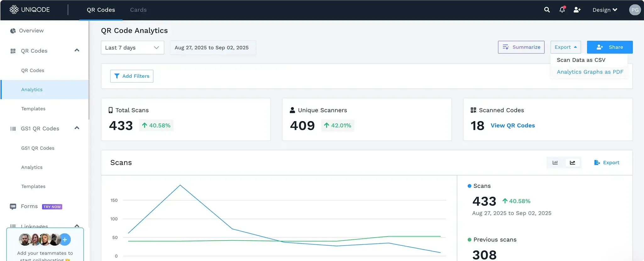This screenshot has width=644, height=261.
Task: Collapse the Linkpages sidebar section
Action: (x=77, y=226)
